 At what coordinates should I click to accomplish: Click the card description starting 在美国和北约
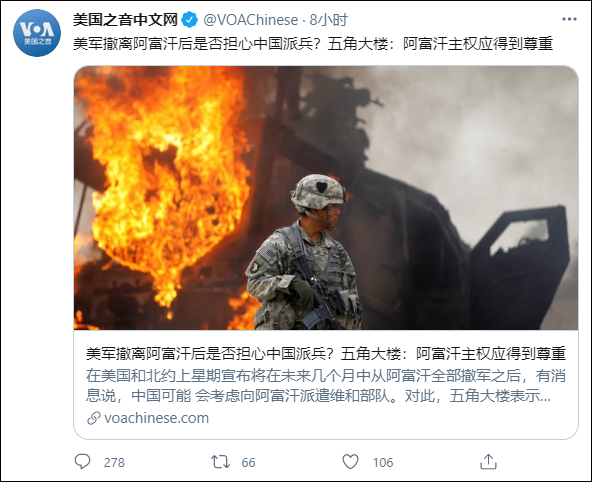coord(326,386)
